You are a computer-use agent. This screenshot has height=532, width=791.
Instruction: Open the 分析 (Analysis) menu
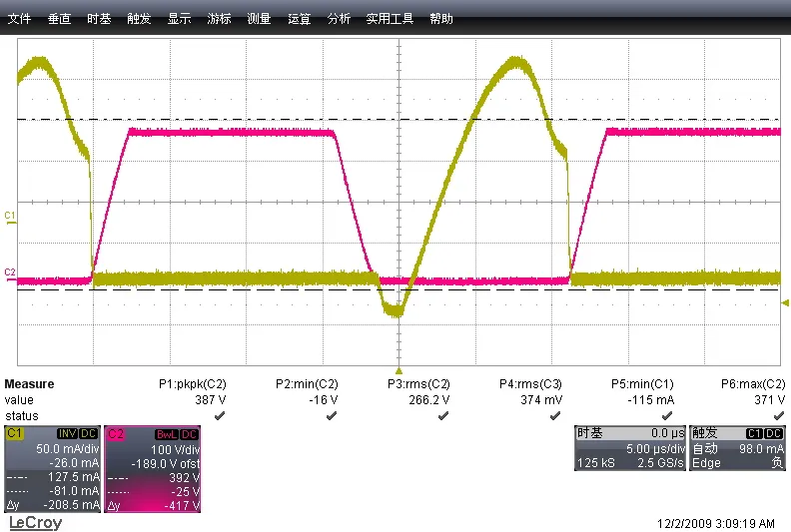point(339,19)
